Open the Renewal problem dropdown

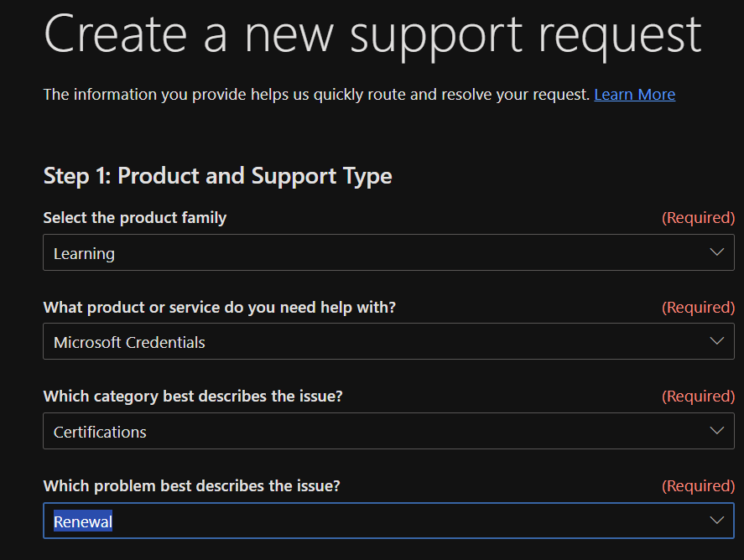388,521
